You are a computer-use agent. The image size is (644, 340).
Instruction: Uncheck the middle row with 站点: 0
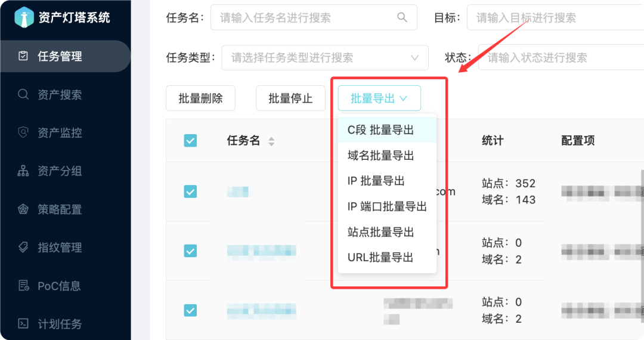[190, 251]
